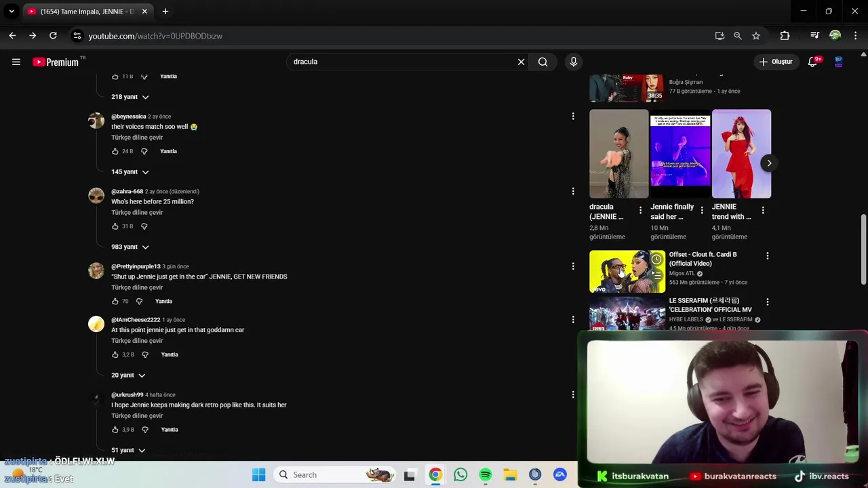Open more options for @beynessica's comment
The width and height of the screenshot is (868, 488).
pyautogui.click(x=573, y=117)
